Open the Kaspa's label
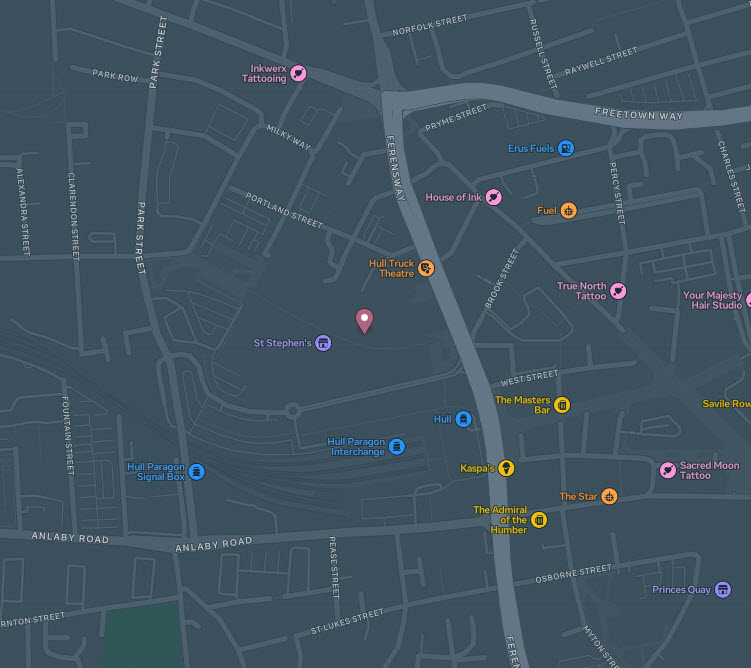 (x=477, y=468)
